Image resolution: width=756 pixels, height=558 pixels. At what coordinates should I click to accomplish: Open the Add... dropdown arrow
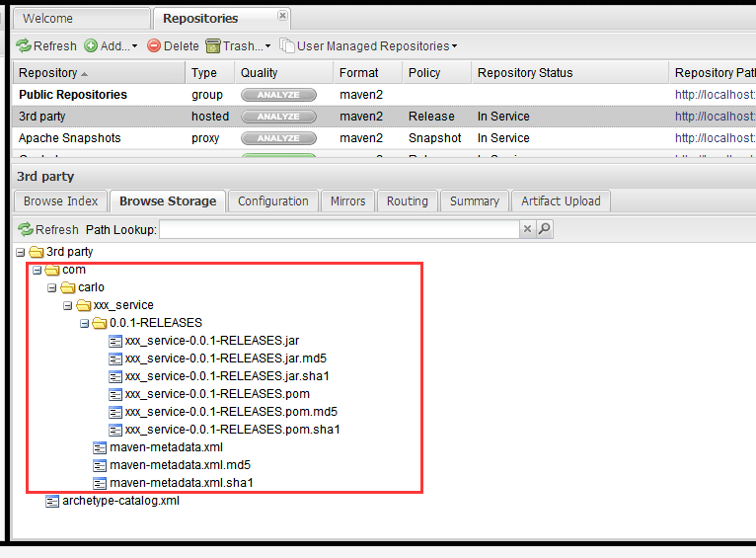pyautogui.click(x=134, y=46)
